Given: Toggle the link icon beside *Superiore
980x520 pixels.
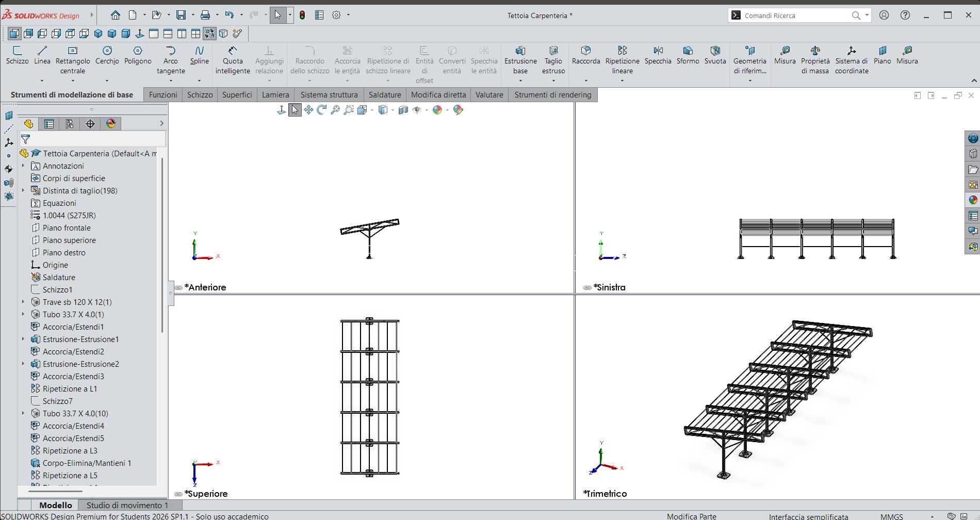Looking at the screenshot, I should coord(178,494).
